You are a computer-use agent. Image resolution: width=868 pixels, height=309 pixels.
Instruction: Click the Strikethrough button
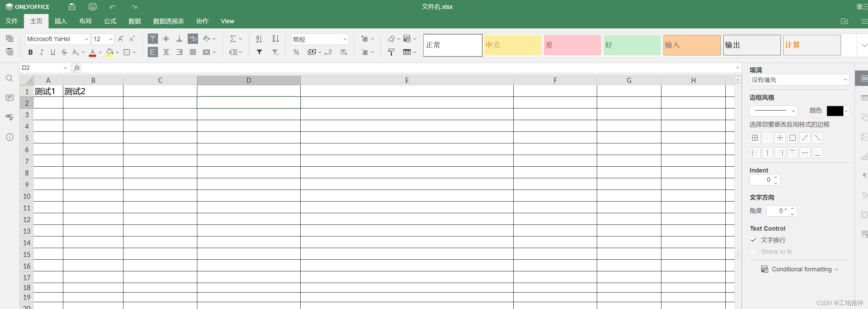point(64,52)
